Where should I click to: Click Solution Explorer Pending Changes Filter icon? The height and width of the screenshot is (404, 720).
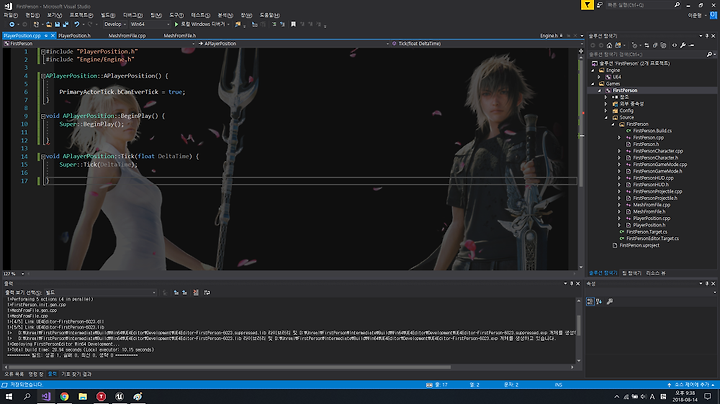pyautogui.click(x=635, y=45)
